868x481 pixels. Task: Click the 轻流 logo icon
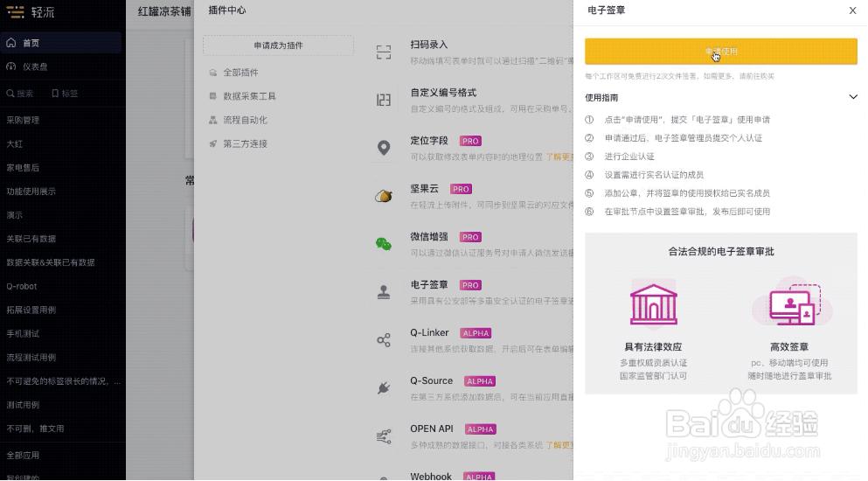pyautogui.click(x=16, y=11)
